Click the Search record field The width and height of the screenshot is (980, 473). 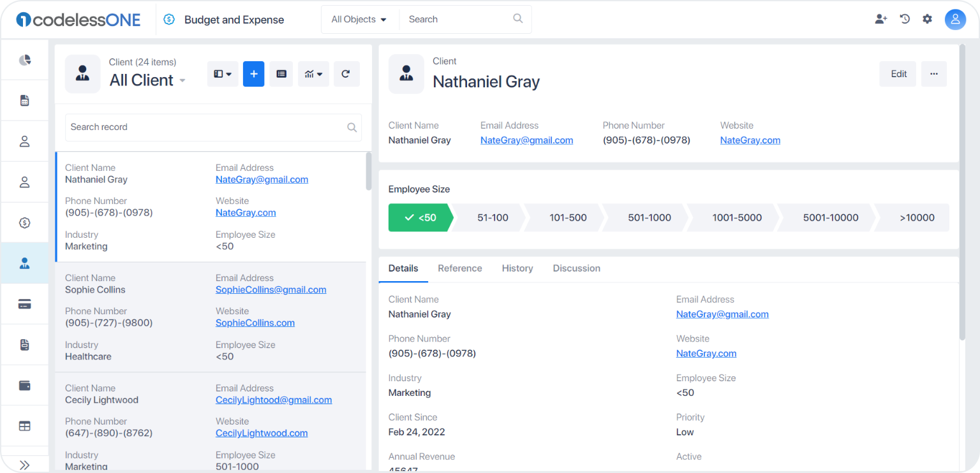(213, 127)
